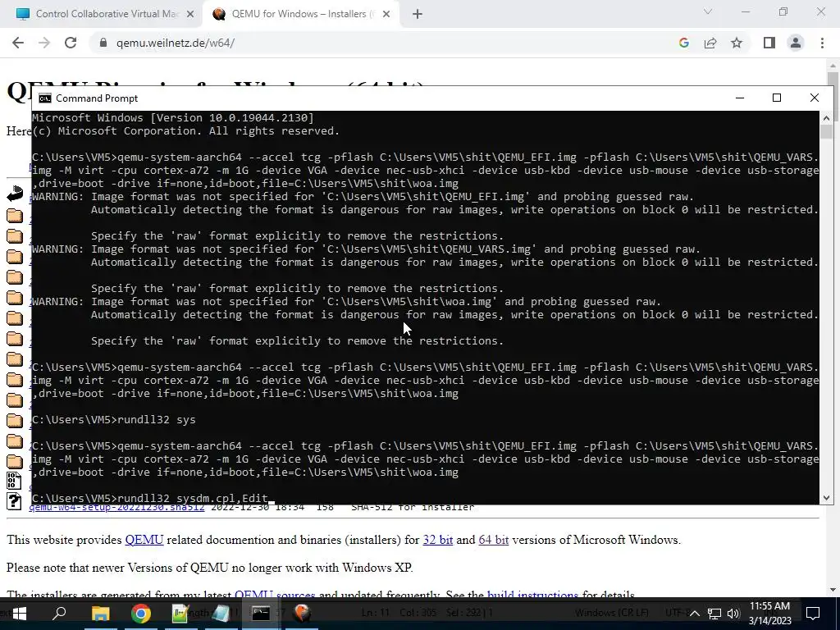The height and width of the screenshot is (630, 840).
Task: Close the Control Collaborative Virtual Machine tab
Action: [x=190, y=14]
